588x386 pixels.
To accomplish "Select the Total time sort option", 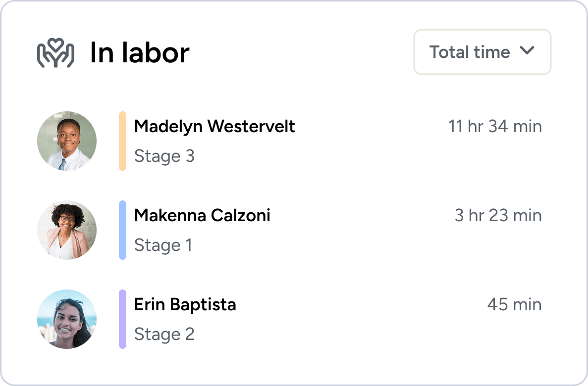I will click(470, 52).
